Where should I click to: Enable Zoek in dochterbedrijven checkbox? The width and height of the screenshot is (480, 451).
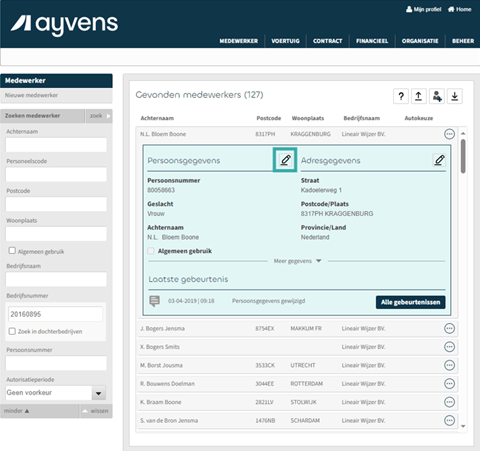(12, 331)
